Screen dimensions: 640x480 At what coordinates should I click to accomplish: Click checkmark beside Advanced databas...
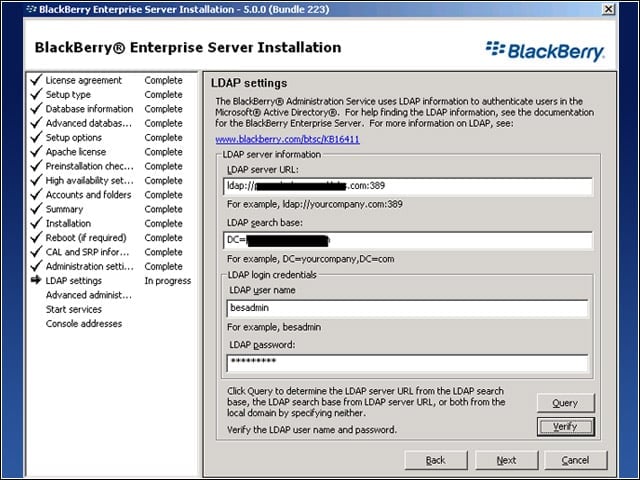(36, 122)
